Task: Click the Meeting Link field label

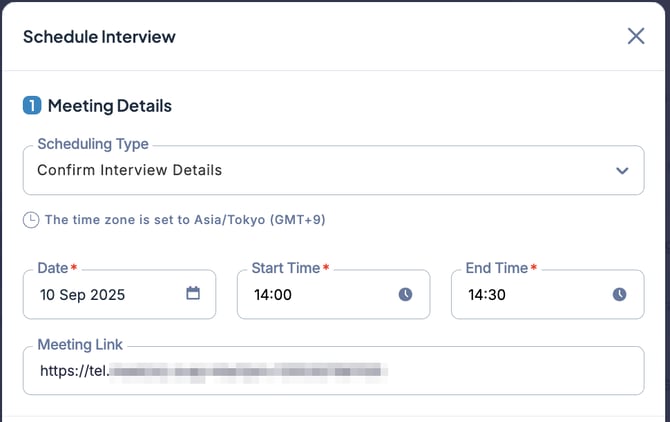Action: click(80, 345)
